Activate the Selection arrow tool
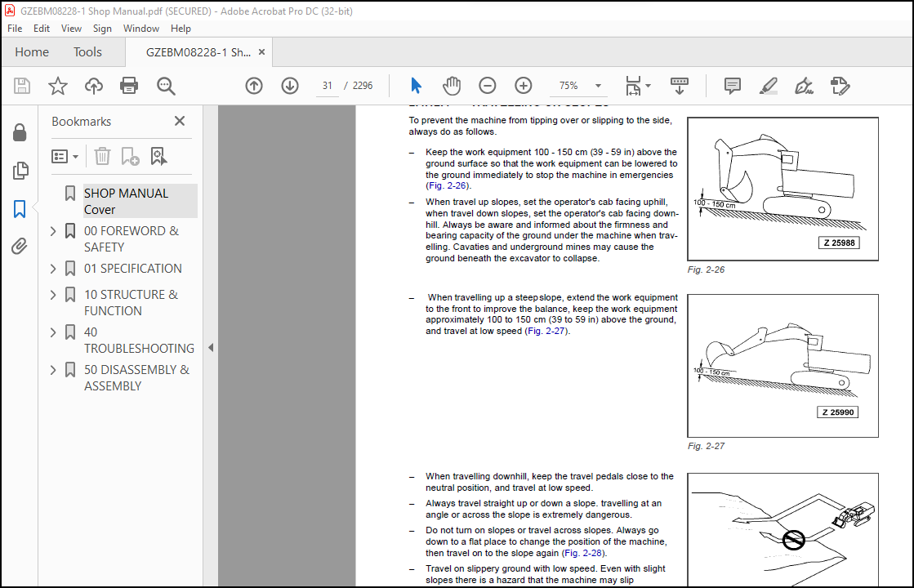914x588 pixels. click(x=416, y=86)
